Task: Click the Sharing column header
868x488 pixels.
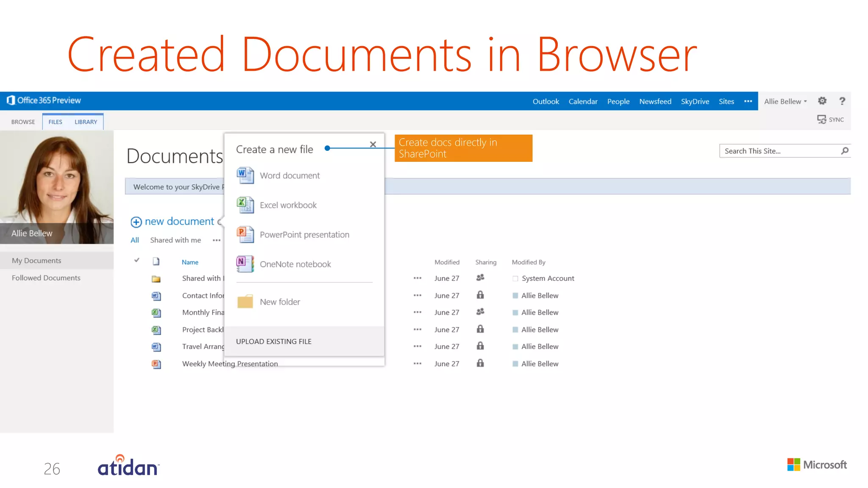Action: [486, 262]
